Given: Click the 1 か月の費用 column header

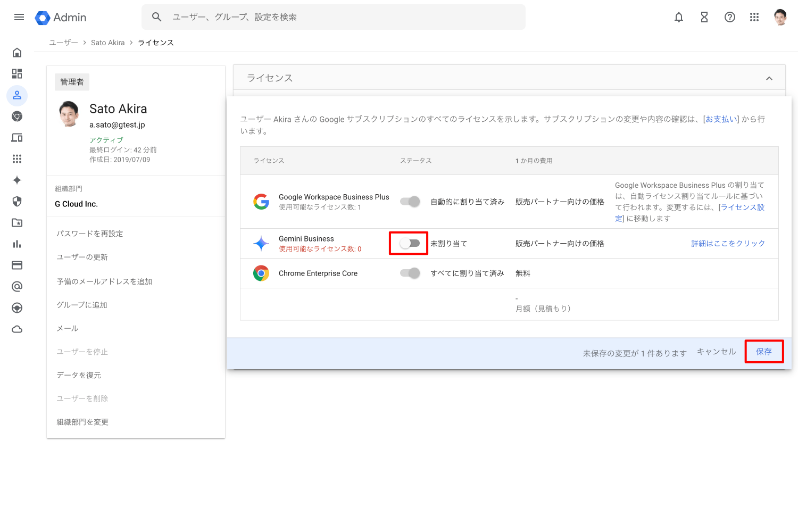Looking at the screenshot, I should (x=534, y=161).
